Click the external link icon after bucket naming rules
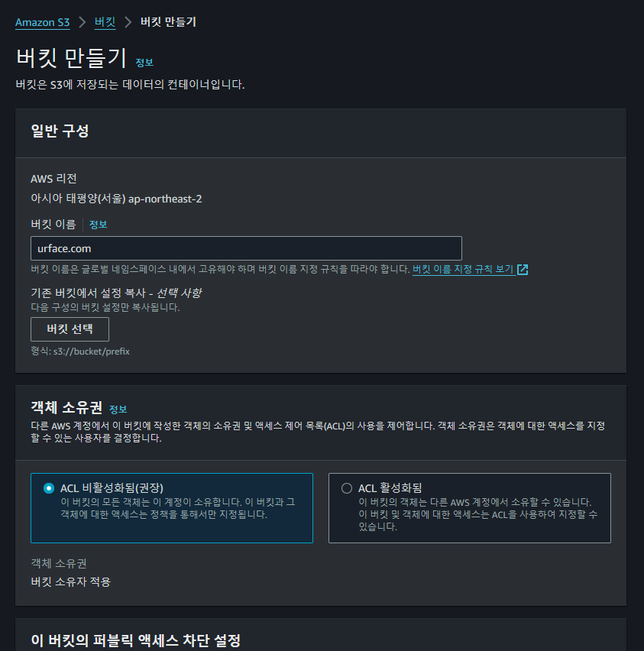 (523, 270)
